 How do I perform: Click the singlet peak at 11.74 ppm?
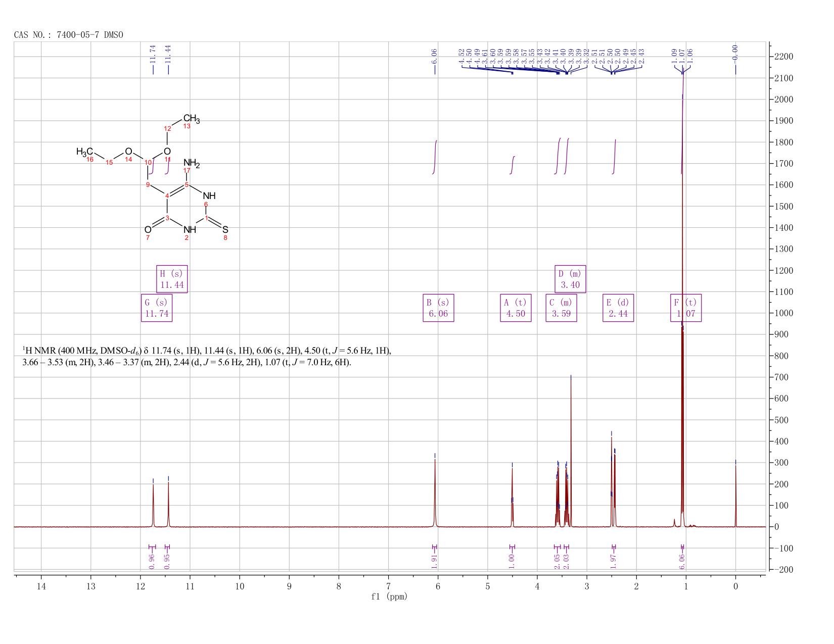[153, 505]
